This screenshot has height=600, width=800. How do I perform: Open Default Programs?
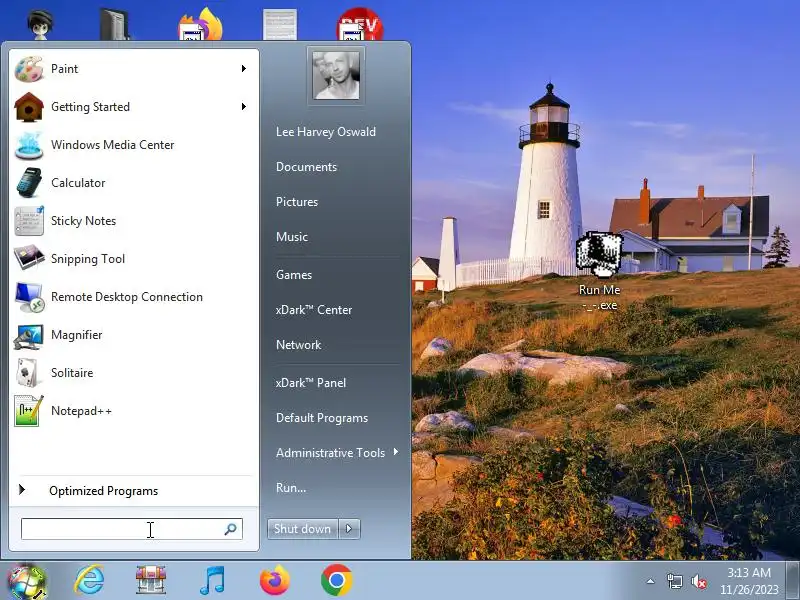(322, 418)
